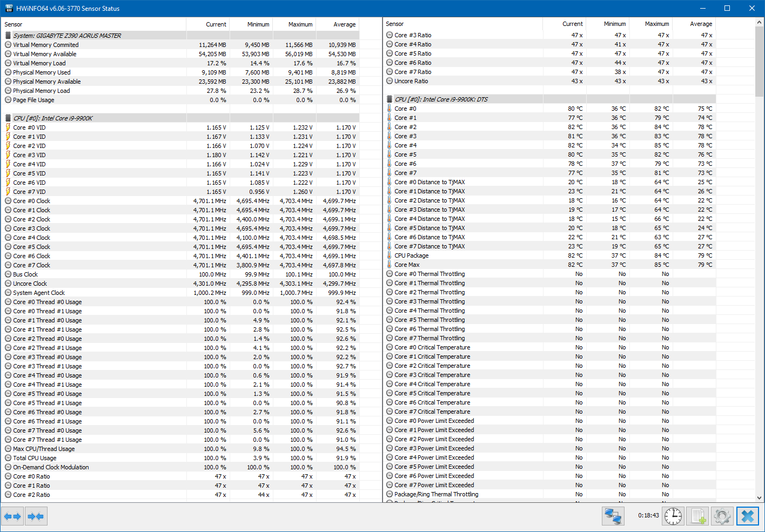Click circle icon beside Package/Ring Thermal Throttling
Screen dimensions: 765x532
pyautogui.click(x=390, y=494)
